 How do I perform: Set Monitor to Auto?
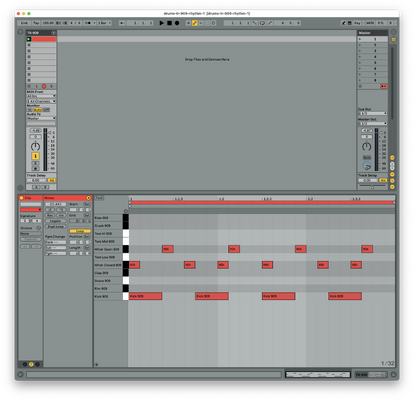[x=38, y=110]
